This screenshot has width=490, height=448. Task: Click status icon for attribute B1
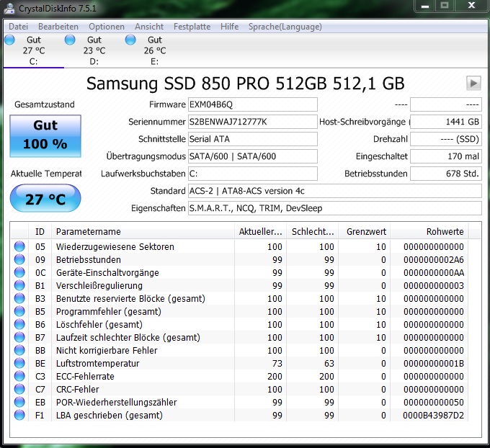click(19, 285)
